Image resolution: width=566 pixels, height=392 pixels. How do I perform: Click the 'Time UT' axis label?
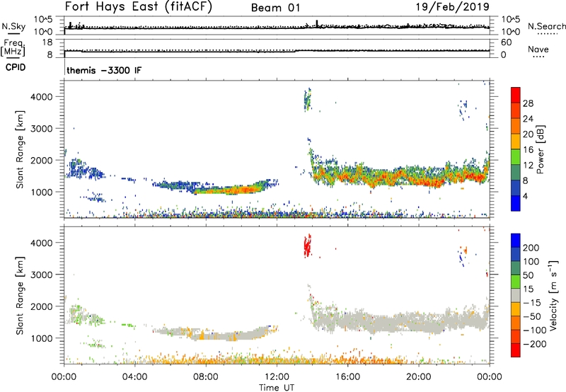pos(277,388)
